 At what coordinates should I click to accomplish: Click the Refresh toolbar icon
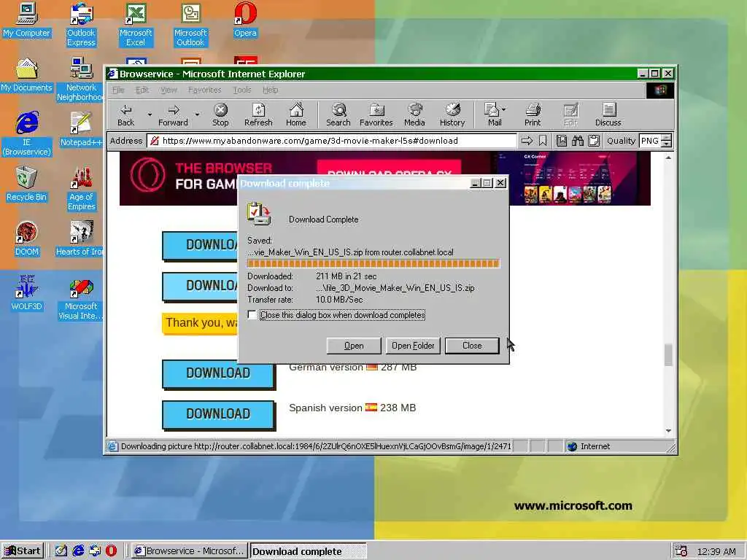coord(258,110)
